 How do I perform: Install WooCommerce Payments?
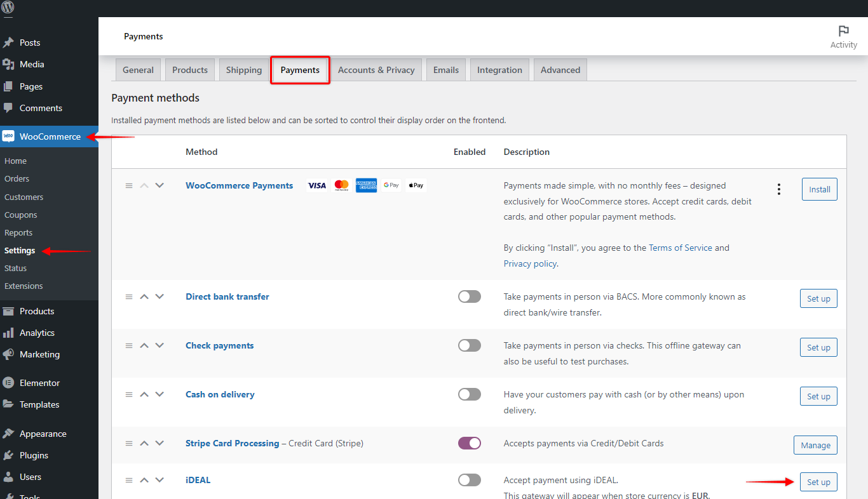[820, 189]
